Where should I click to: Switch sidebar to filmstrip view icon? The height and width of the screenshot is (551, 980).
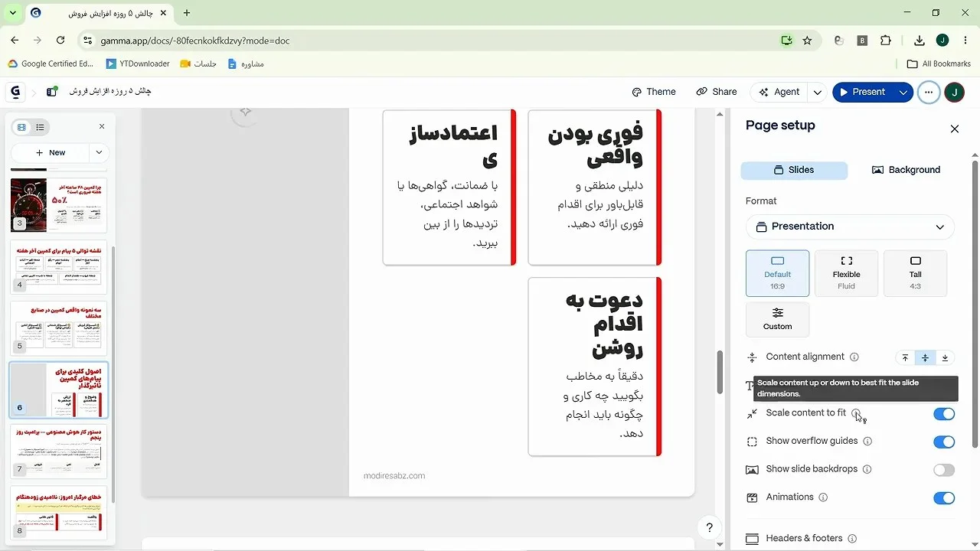point(21,127)
